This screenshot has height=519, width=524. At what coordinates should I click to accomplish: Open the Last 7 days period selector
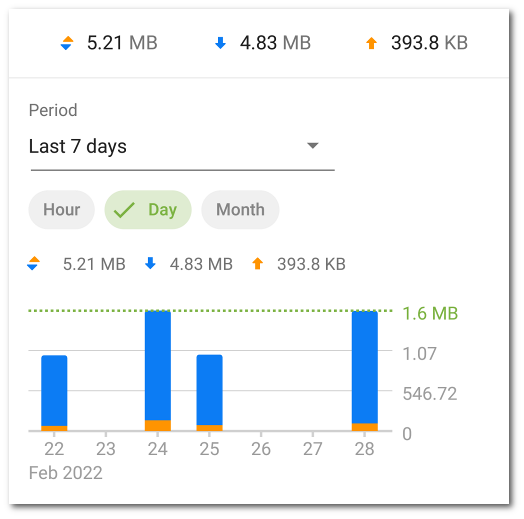[182, 146]
